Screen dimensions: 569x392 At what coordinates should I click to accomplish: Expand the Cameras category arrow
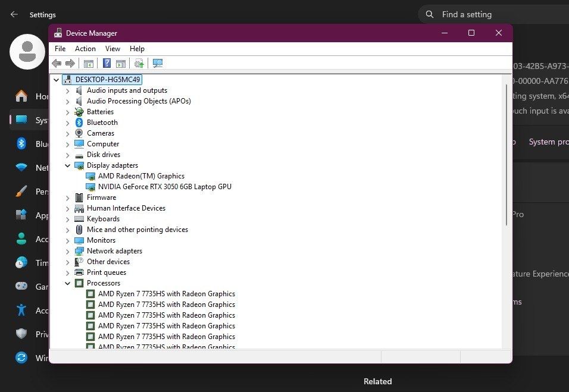pyautogui.click(x=67, y=133)
